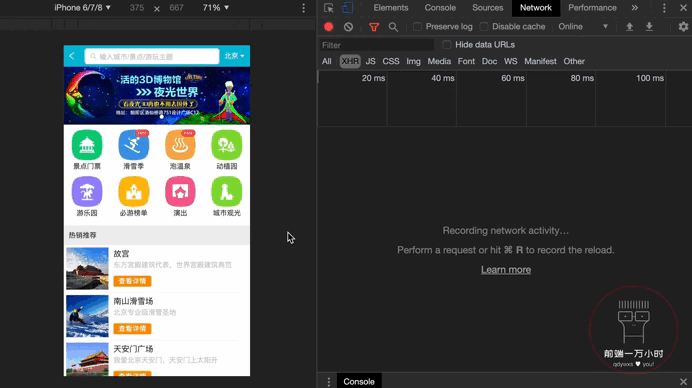Screen dimensions: 692x388
Task: Enable Disable cache checkbox
Action: tap(484, 26)
